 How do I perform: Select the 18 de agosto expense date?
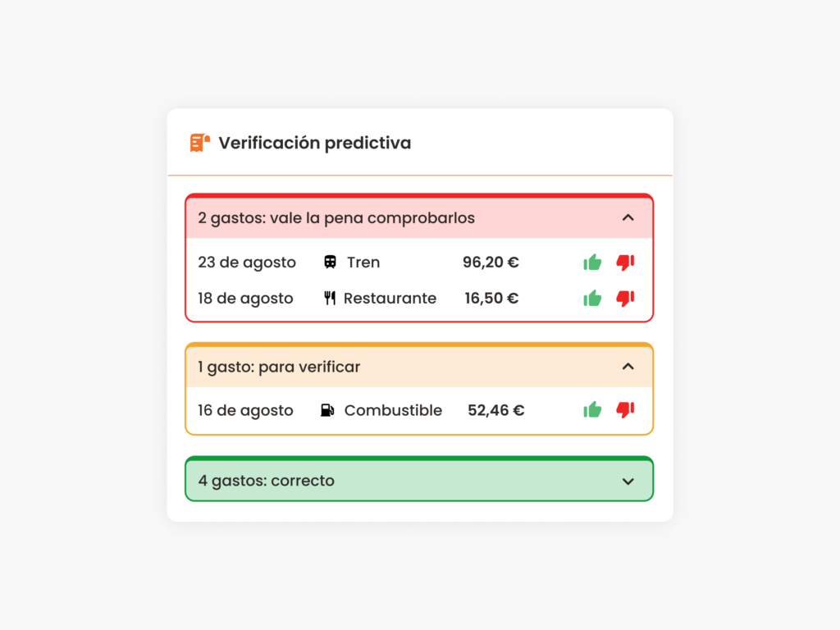coord(245,299)
